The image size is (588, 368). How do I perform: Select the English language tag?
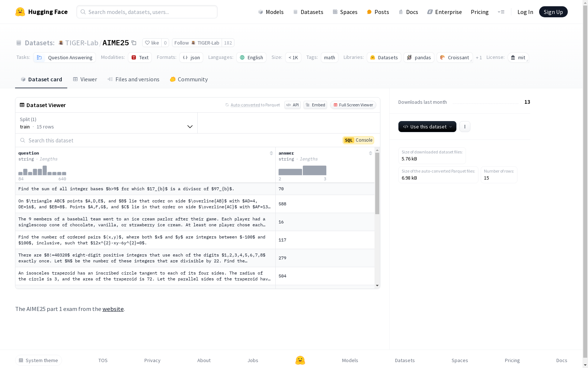click(251, 57)
